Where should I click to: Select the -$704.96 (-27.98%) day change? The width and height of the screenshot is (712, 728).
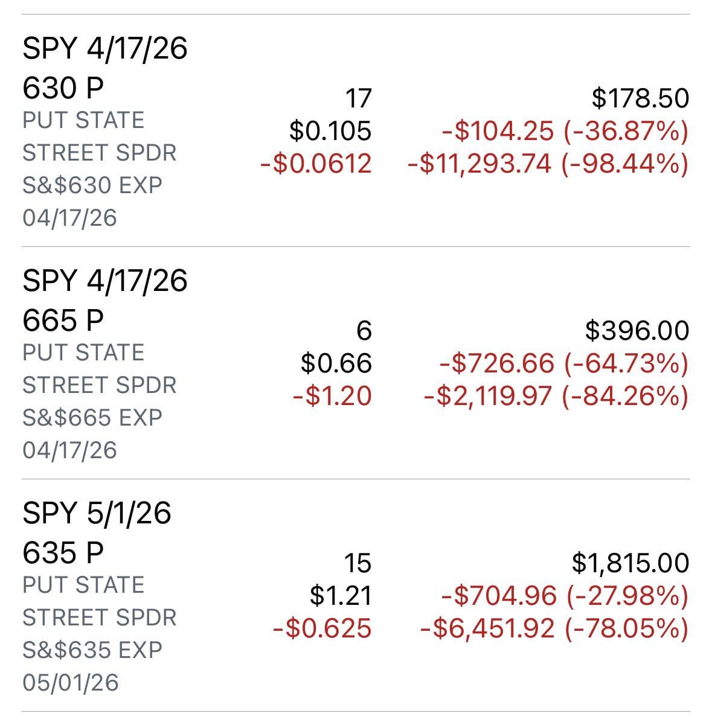[565, 596]
